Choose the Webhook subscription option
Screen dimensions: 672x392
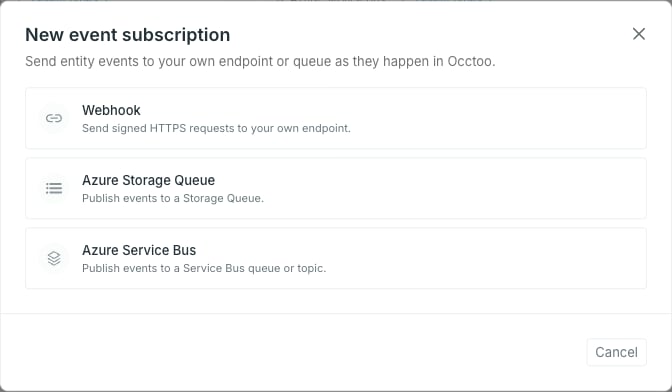tap(336, 118)
